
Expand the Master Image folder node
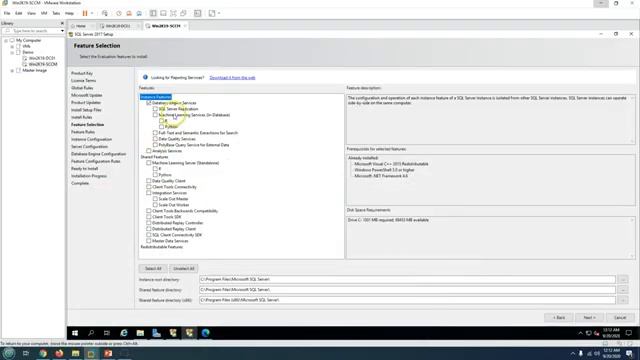(x=12, y=71)
